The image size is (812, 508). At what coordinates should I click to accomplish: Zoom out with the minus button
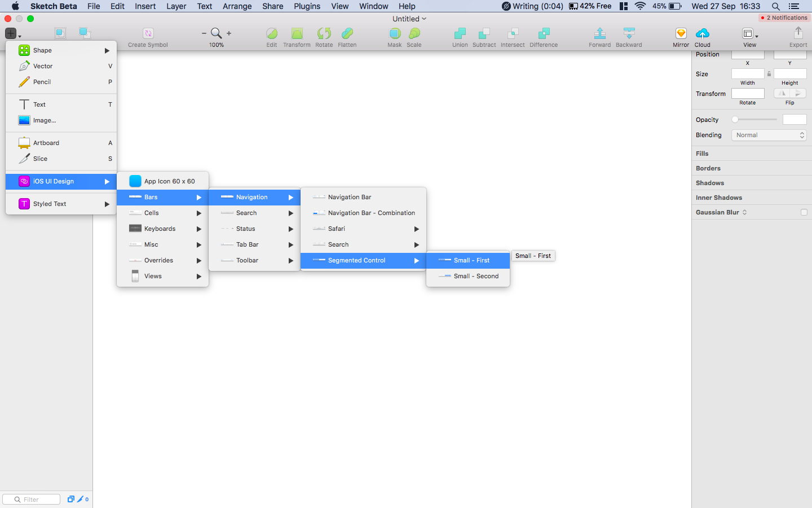click(204, 33)
